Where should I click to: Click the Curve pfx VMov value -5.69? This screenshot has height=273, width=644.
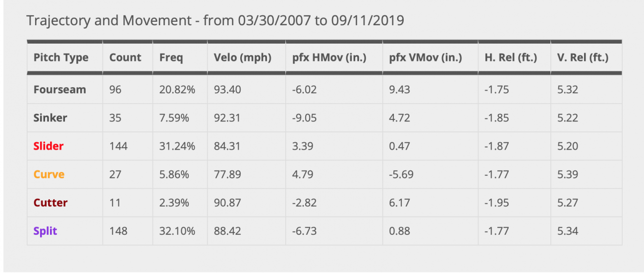point(401,174)
